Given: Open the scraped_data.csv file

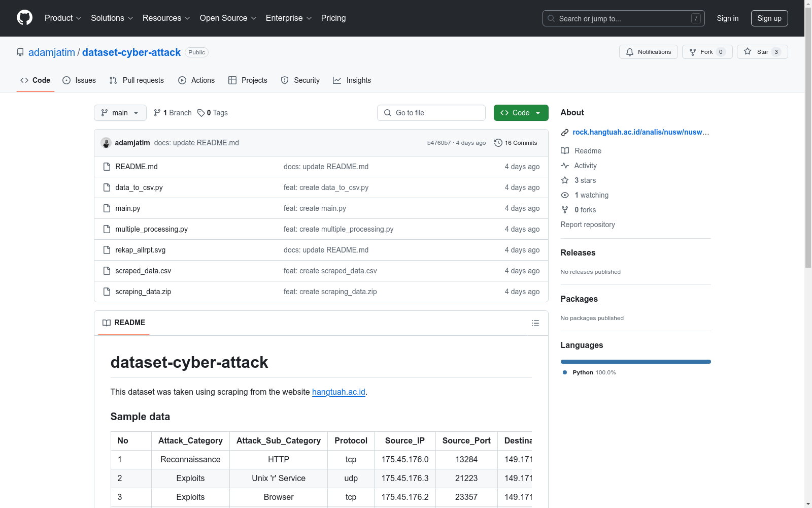Looking at the screenshot, I should pos(143,271).
